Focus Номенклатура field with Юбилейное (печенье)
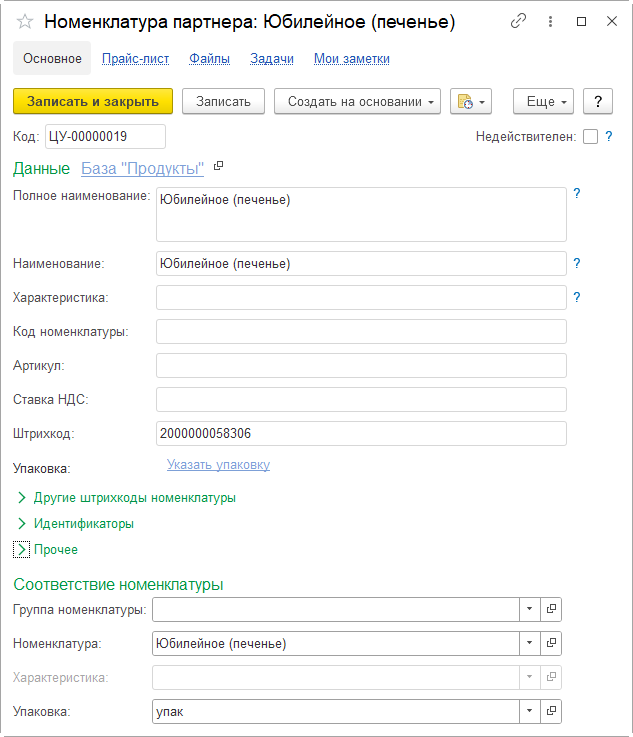 (x=336, y=643)
